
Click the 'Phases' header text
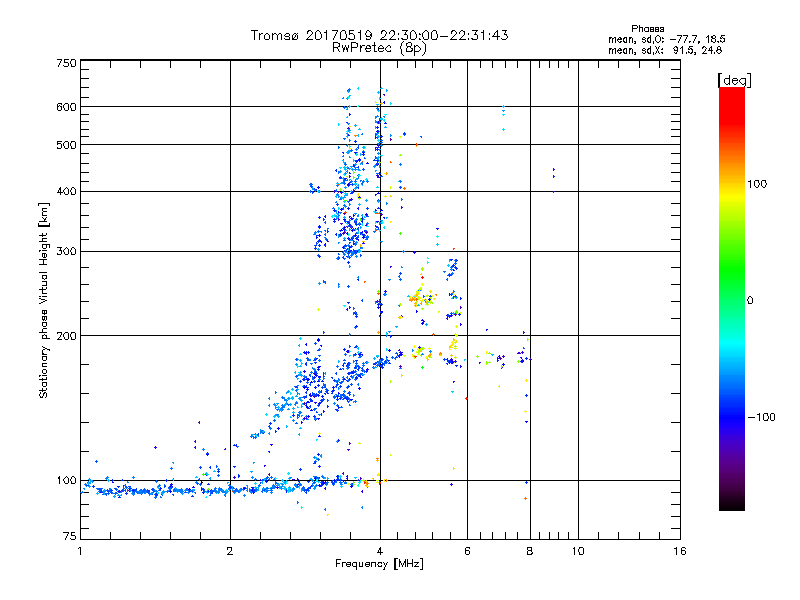coord(647,29)
